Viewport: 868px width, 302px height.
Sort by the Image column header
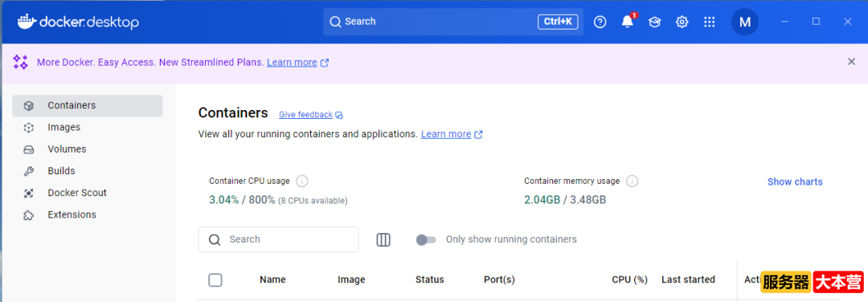pos(351,280)
